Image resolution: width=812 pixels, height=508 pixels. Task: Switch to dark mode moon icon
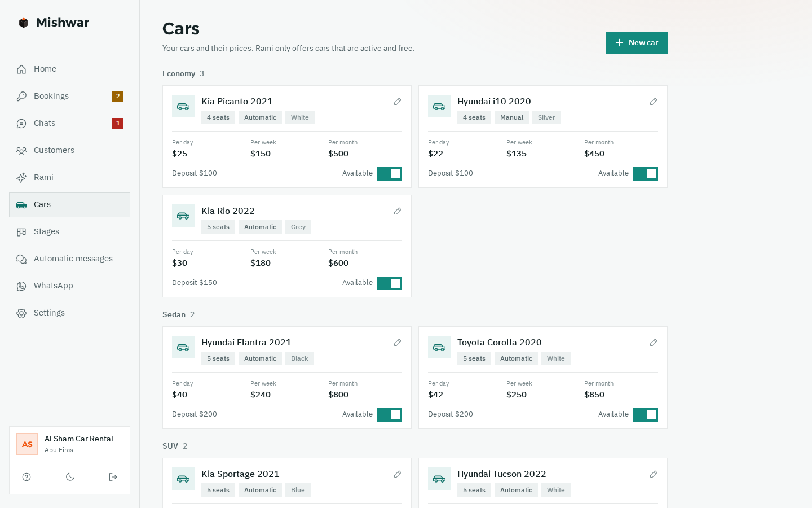(70, 477)
